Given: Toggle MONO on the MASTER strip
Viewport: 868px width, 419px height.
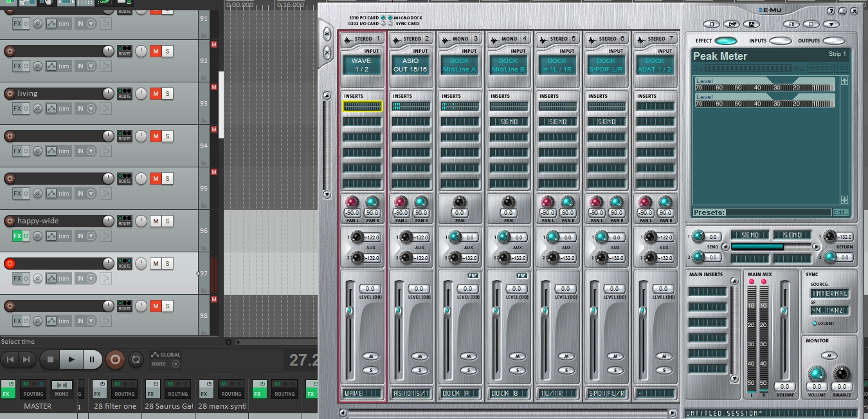Looking at the screenshot, I should click(x=62, y=389).
